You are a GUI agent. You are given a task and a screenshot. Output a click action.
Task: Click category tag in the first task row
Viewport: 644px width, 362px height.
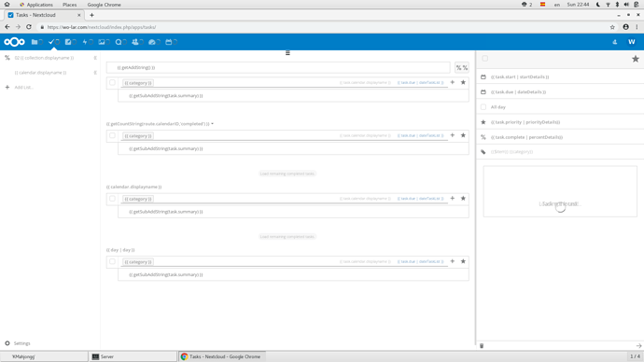138,83
